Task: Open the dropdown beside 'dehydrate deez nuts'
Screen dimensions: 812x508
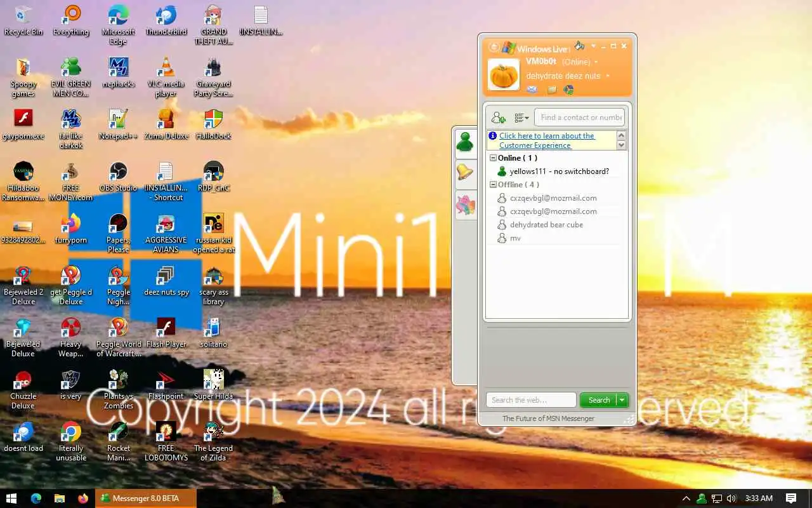Action: point(608,76)
